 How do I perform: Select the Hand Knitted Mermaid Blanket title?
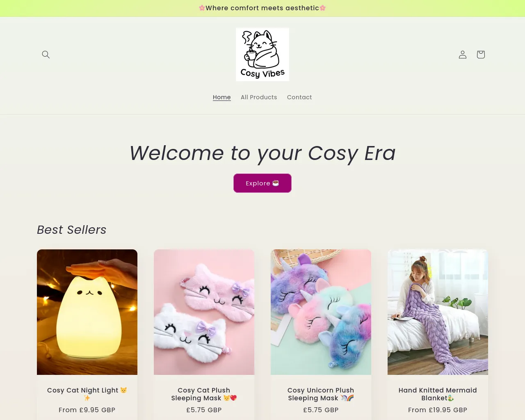pos(438,394)
